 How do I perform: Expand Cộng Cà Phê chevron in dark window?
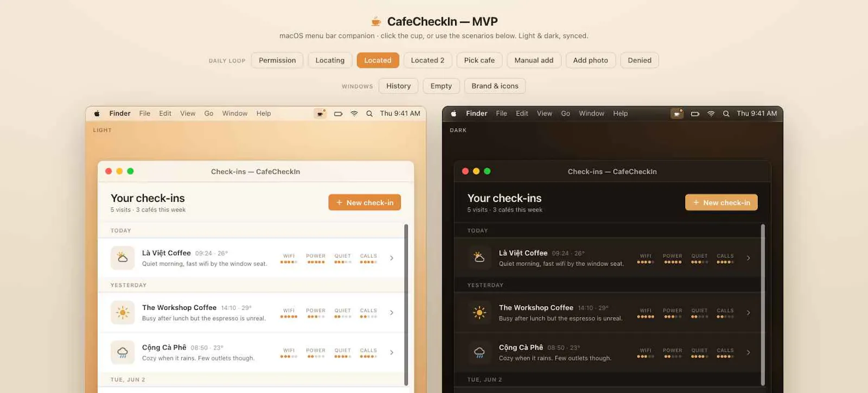coord(748,352)
